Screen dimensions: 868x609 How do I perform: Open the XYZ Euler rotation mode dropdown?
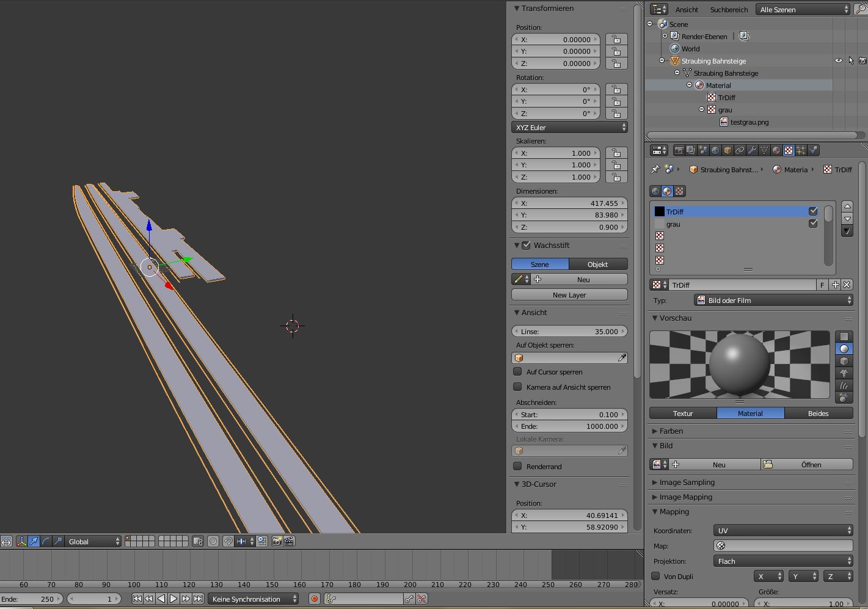pos(569,128)
